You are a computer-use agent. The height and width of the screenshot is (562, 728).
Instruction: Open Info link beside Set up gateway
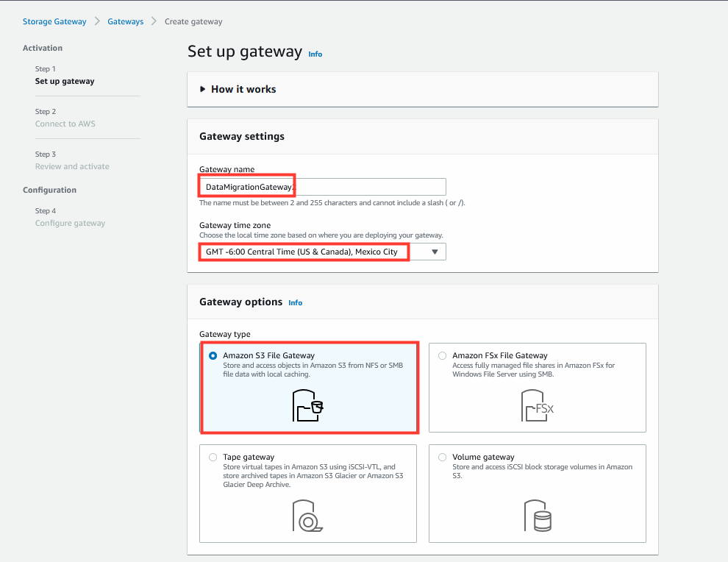pyautogui.click(x=315, y=54)
